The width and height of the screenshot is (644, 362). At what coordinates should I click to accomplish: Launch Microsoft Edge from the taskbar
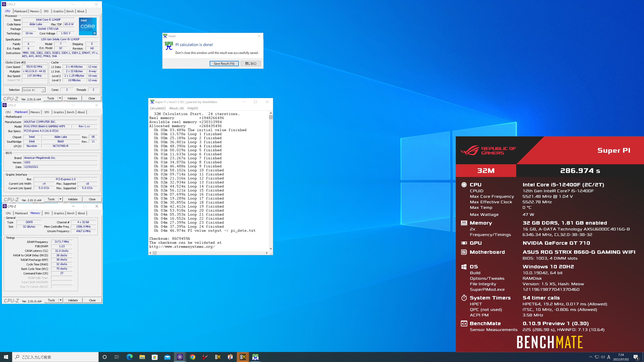(x=129, y=357)
